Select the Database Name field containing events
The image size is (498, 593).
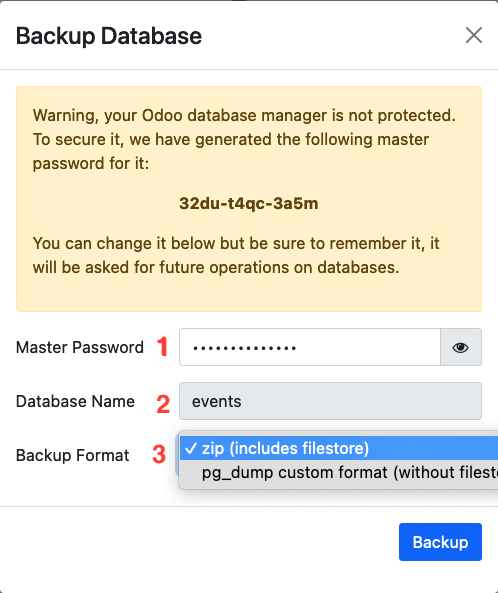click(330, 401)
